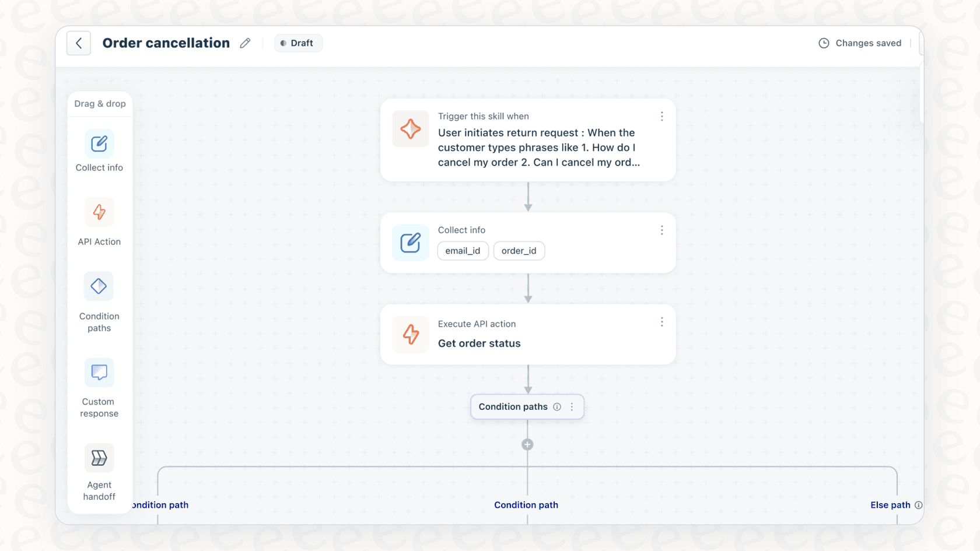
Task: Click the pencil icon to rename the skill
Action: coord(245,43)
